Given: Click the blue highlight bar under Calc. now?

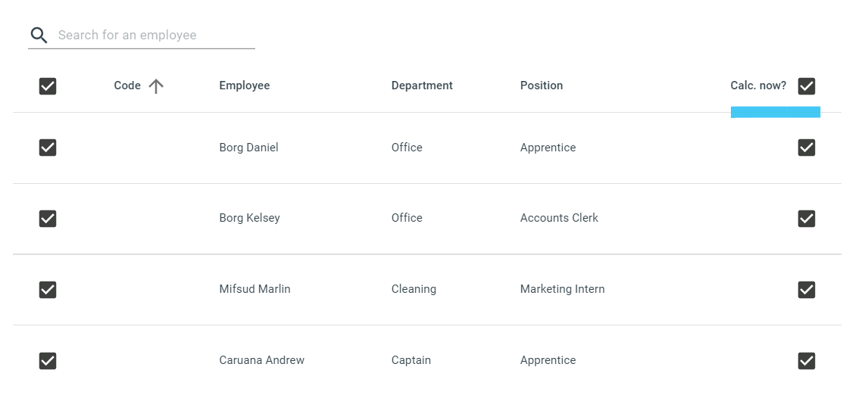Looking at the screenshot, I should tap(775, 112).
